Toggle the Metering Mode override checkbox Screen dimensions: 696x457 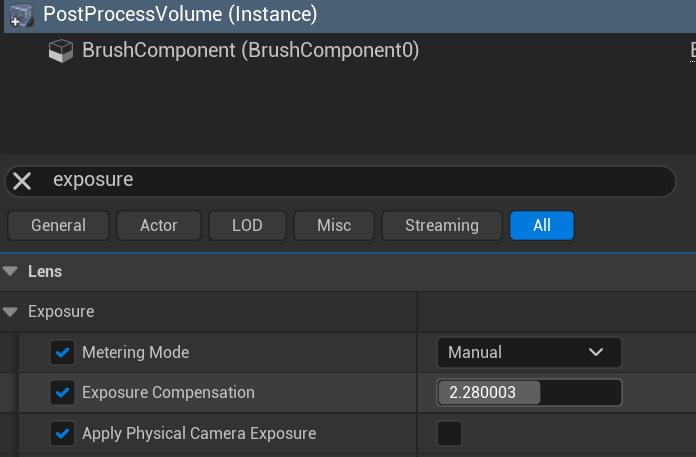pyautogui.click(x=63, y=353)
